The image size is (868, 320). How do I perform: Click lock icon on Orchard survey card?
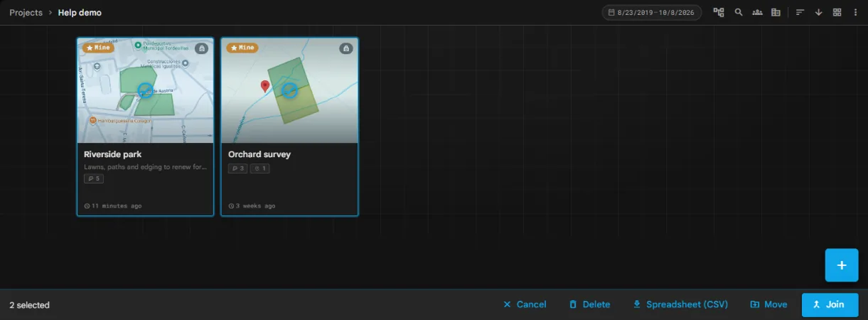point(345,48)
